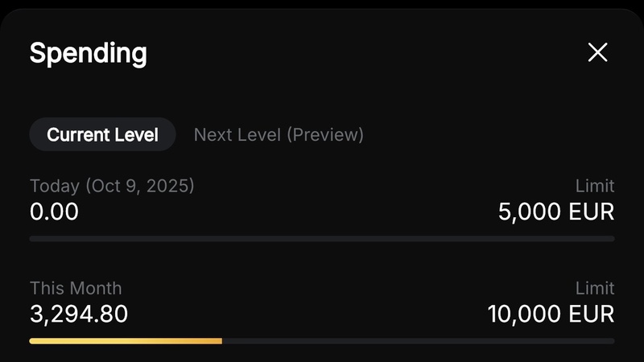Click unfilled gray part of monthly bar
The image size is (644, 362).
click(419, 341)
